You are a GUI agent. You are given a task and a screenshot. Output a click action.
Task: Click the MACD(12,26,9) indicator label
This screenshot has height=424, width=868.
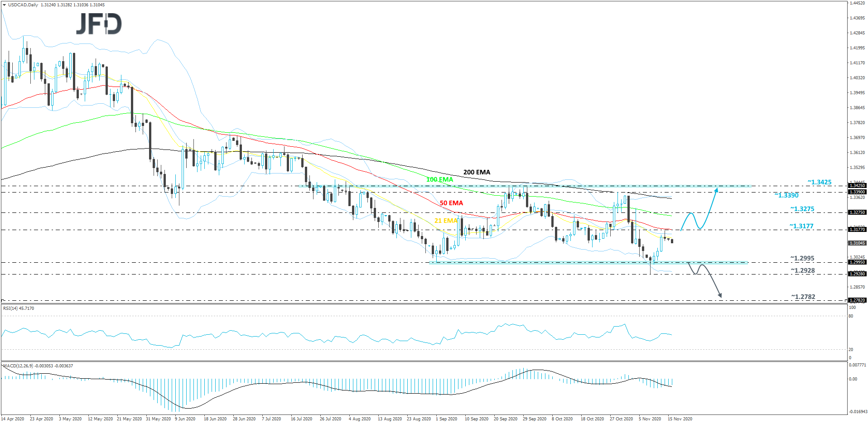[38, 366]
